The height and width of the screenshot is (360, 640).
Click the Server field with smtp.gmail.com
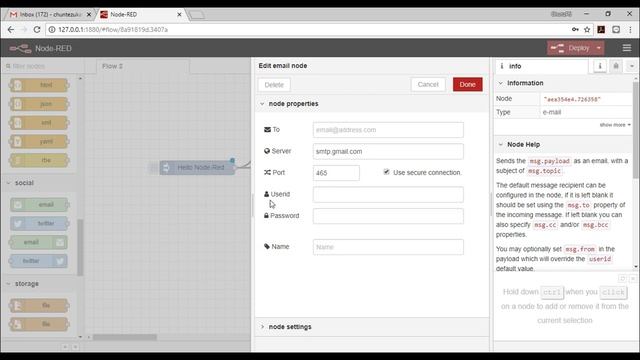click(x=388, y=151)
